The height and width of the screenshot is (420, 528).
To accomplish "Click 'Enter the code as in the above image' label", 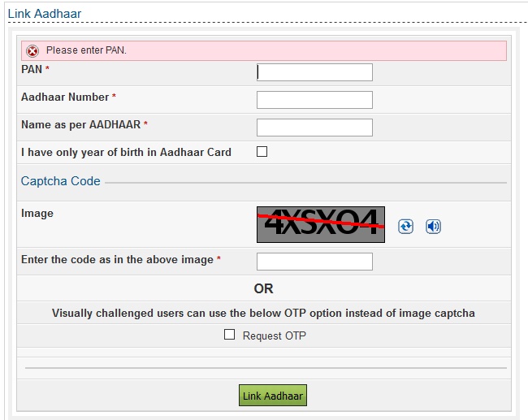I will pos(117,260).
